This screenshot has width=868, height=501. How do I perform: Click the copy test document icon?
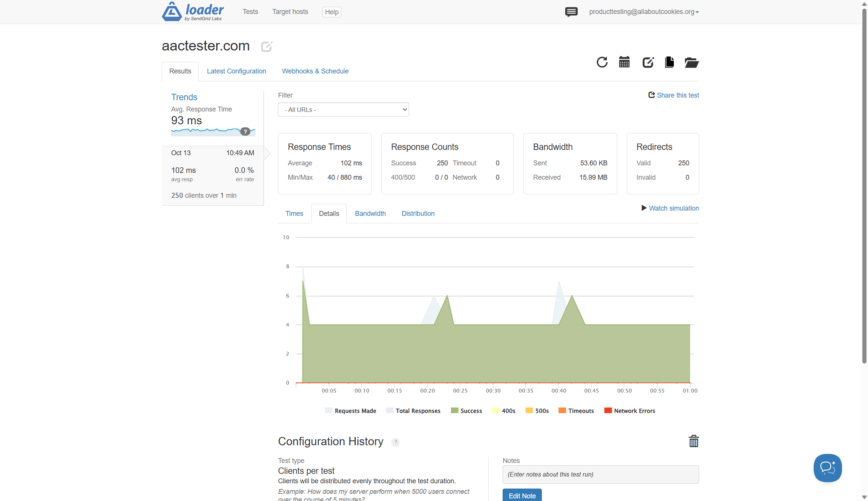(x=669, y=62)
